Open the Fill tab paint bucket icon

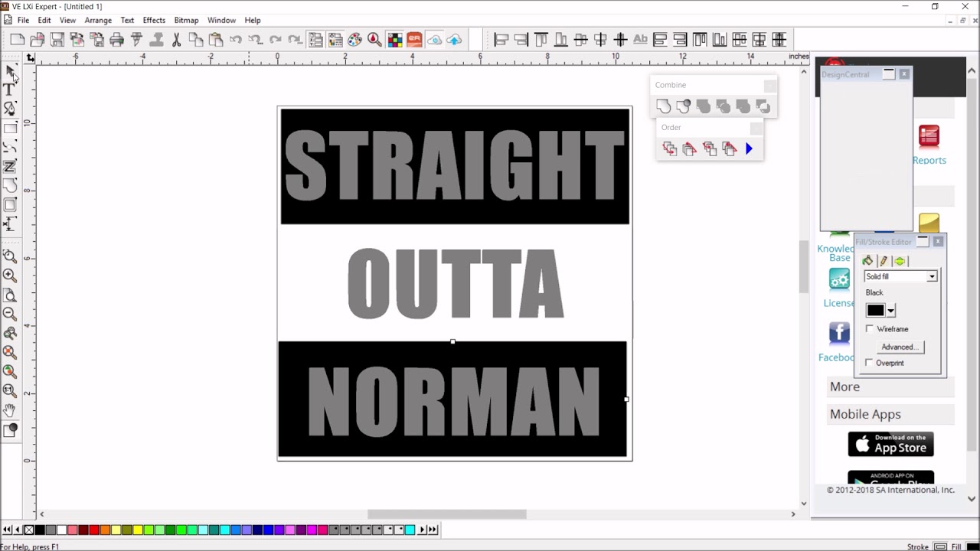(x=867, y=261)
